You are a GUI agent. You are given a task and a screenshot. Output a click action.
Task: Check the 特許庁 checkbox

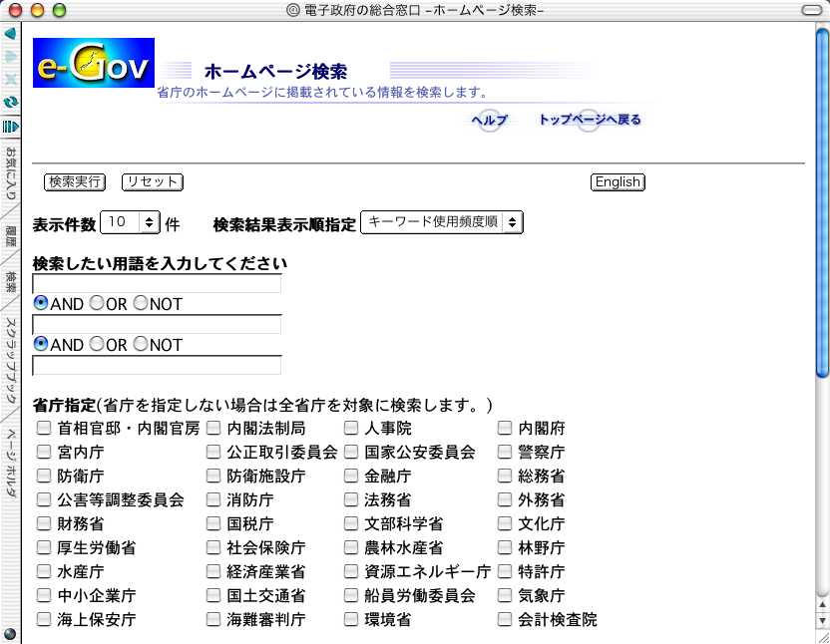(505, 571)
